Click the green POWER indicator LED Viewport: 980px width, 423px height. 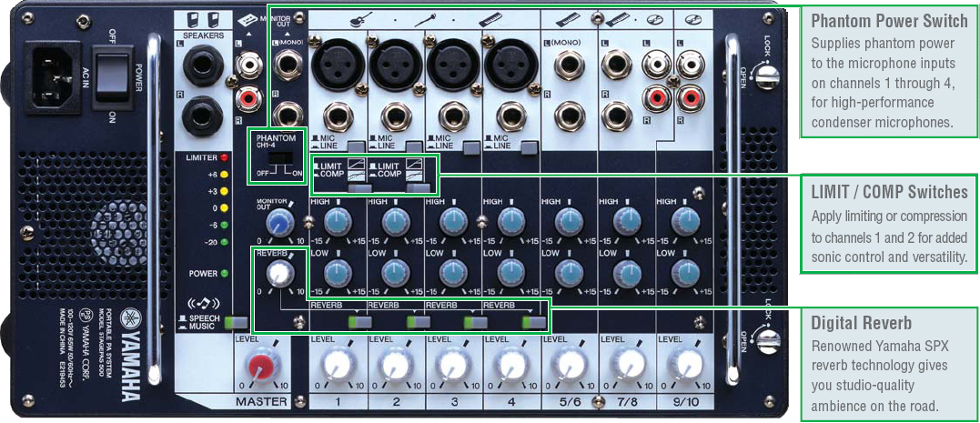tap(225, 273)
